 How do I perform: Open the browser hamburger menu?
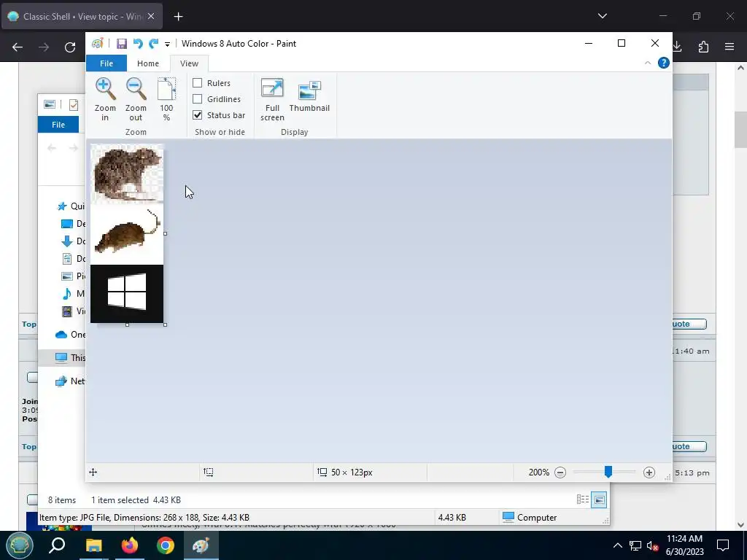[x=729, y=47]
